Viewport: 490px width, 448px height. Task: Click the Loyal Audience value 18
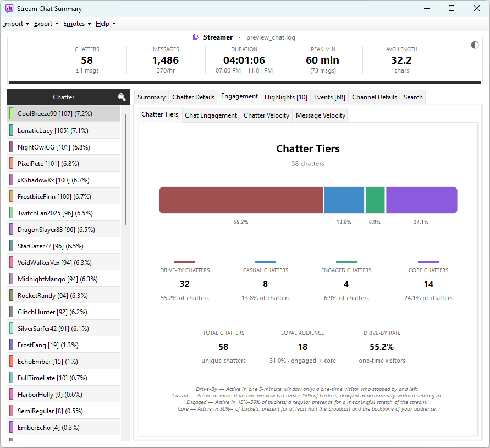pyautogui.click(x=302, y=347)
